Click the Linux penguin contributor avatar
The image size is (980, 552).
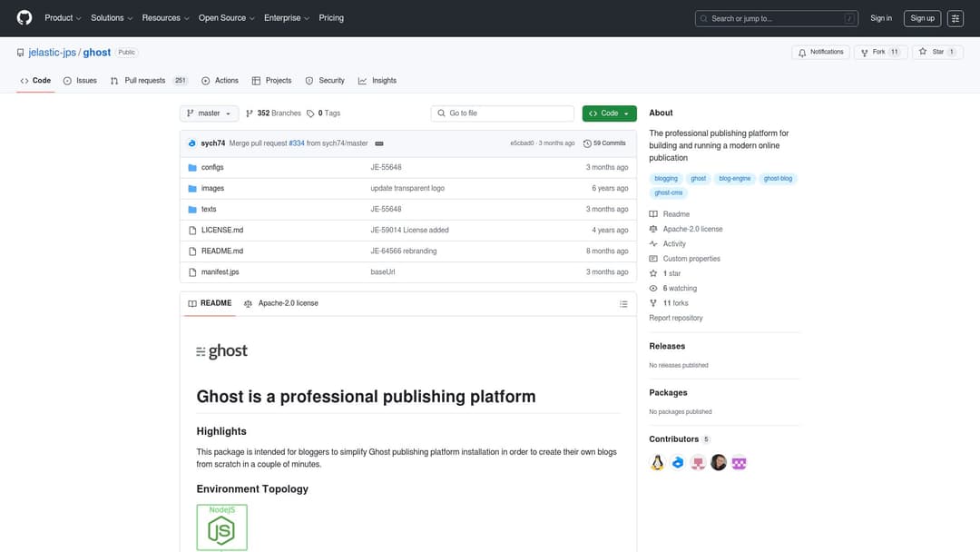click(x=657, y=463)
